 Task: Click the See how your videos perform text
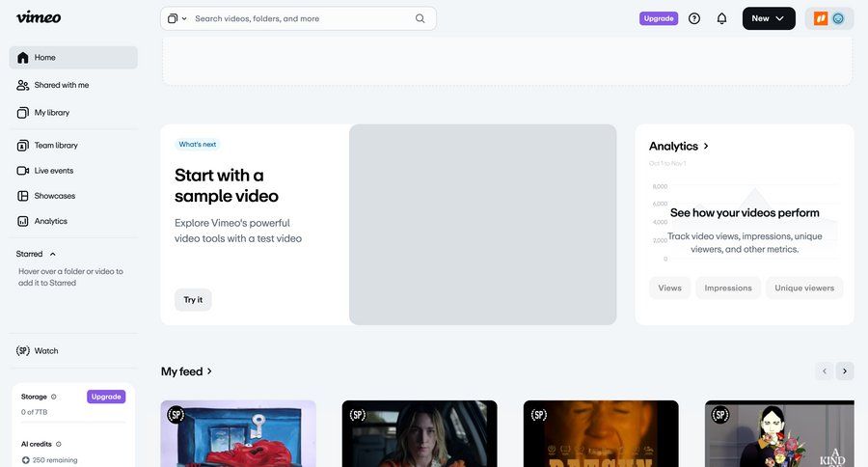pos(745,212)
